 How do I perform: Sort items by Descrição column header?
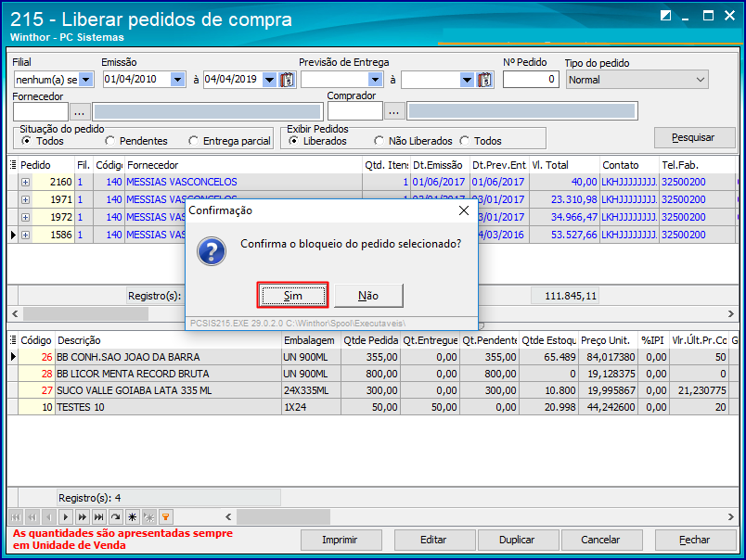point(169,340)
